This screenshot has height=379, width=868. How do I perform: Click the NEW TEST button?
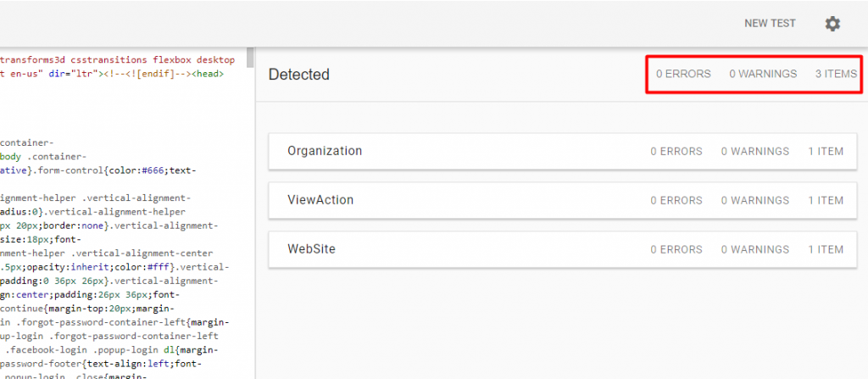pos(770,24)
